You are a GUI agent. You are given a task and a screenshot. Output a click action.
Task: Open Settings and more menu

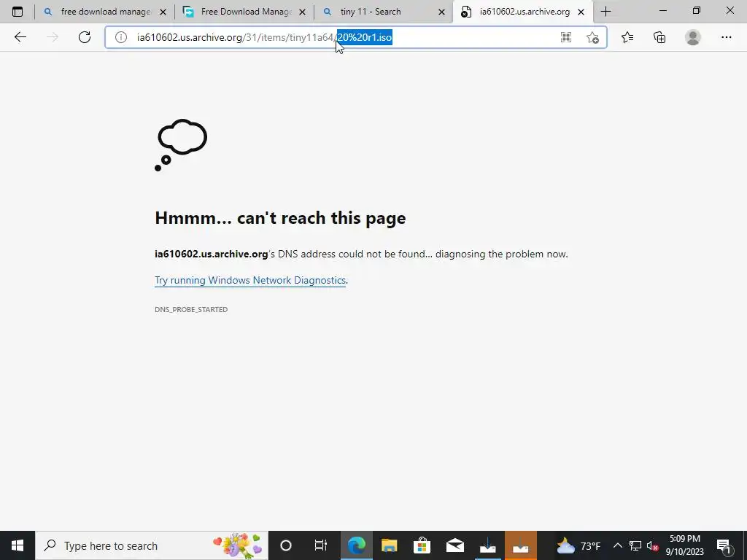pyautogui.click(x=726, y=37)
